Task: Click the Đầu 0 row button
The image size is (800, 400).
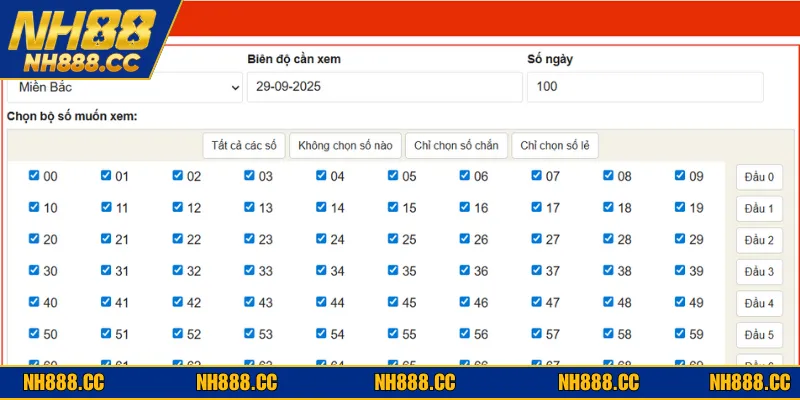Action: pos(759,177)
